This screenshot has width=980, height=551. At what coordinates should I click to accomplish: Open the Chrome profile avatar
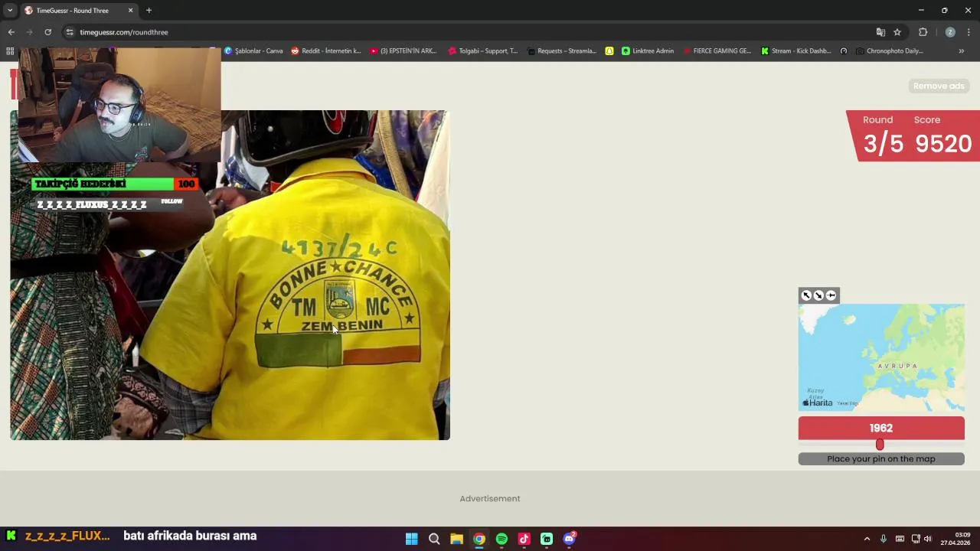coord(950,32)
